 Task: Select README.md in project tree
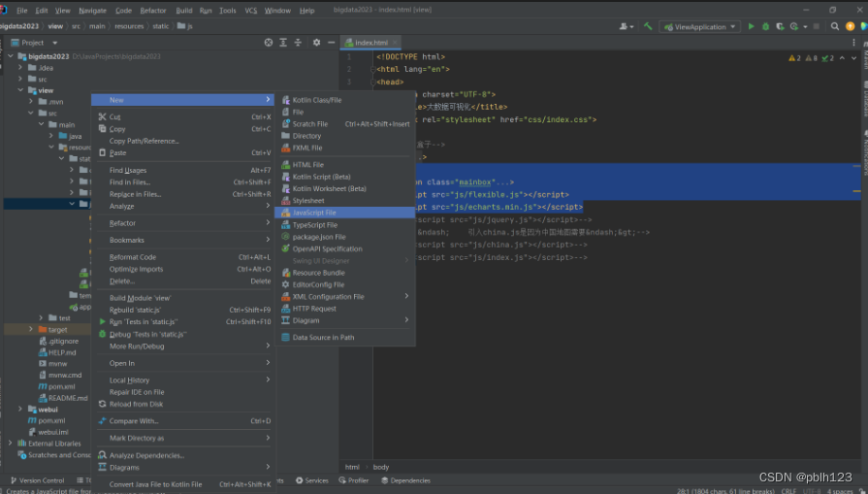[63, 398]
